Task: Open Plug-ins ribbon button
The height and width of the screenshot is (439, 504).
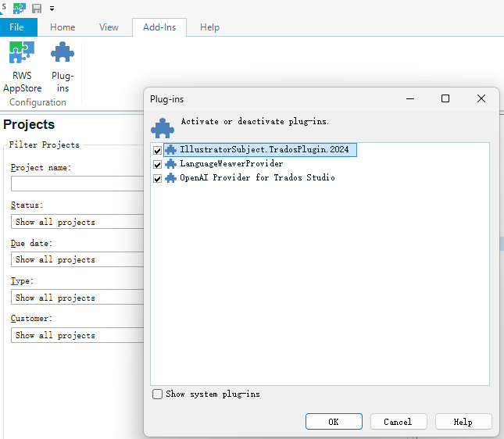Action: [63, 67]
